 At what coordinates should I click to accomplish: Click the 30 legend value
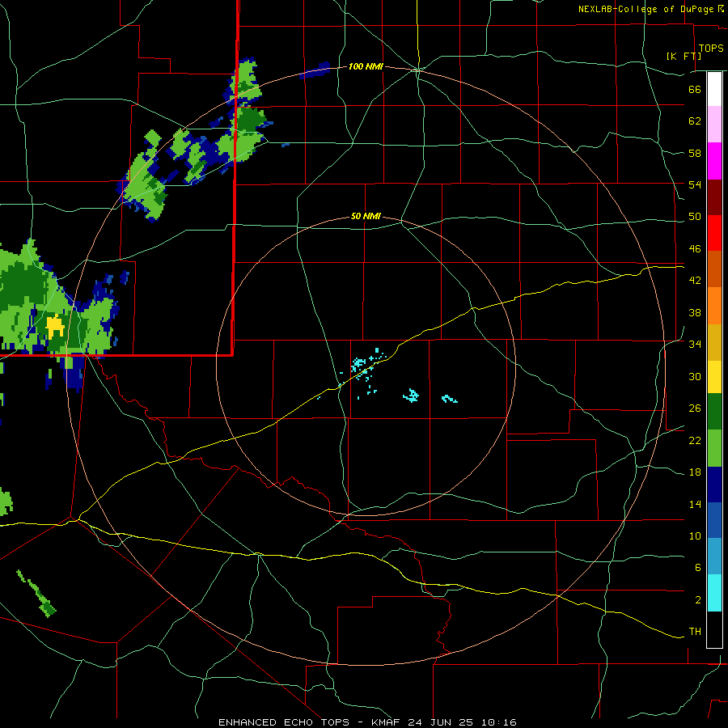695,376
